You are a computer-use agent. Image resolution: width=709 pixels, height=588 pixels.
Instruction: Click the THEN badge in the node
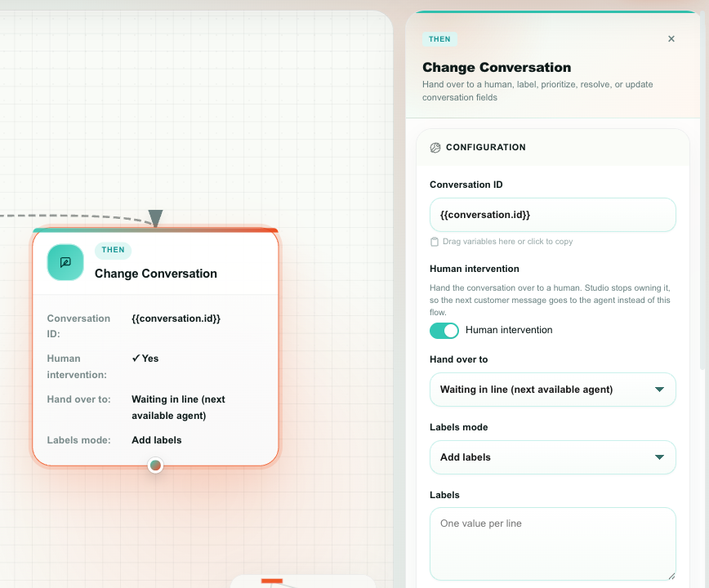(x=113, y=250)
